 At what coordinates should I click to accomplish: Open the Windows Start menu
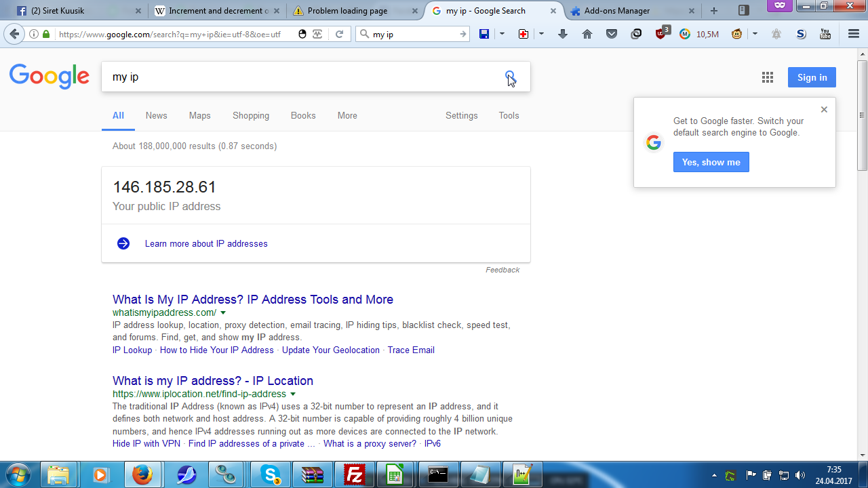tap(18, 474)
